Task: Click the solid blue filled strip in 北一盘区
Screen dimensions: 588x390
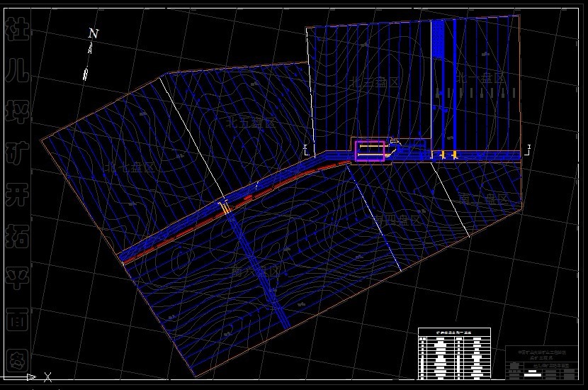Action: click(438, 39)
